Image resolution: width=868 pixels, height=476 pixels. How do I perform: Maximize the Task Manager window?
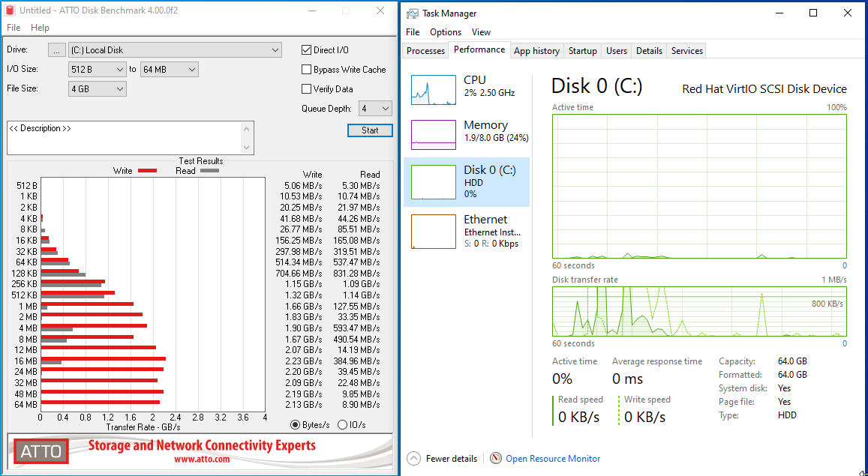click(x=813, y=13)
